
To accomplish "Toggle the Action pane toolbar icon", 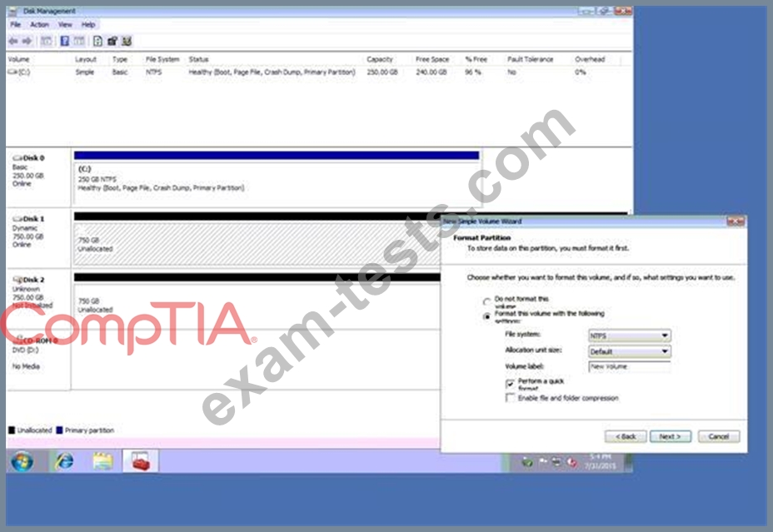I will tap(79, 42).
